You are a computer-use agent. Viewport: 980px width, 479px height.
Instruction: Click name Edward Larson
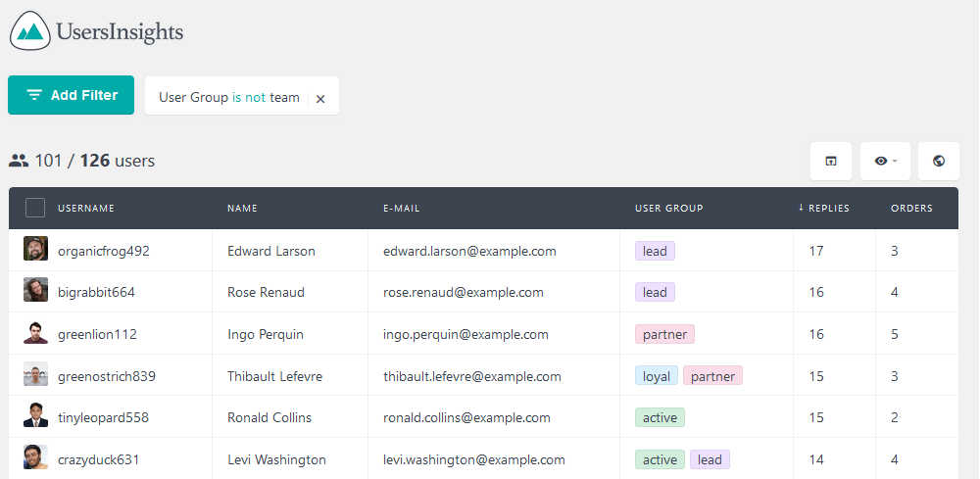coord(271,251)
